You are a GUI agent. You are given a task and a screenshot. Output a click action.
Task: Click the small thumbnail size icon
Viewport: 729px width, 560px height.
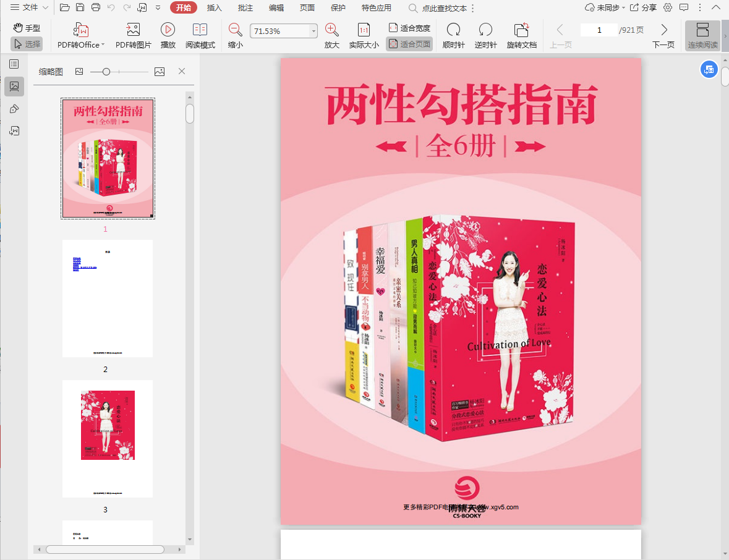point(79,72)
